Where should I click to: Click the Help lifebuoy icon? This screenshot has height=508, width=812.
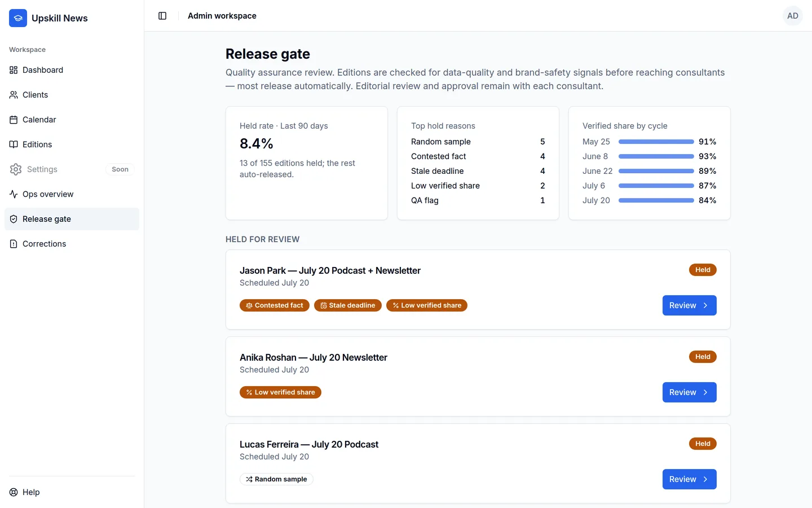pyautogui.click(x=14, y=492)
